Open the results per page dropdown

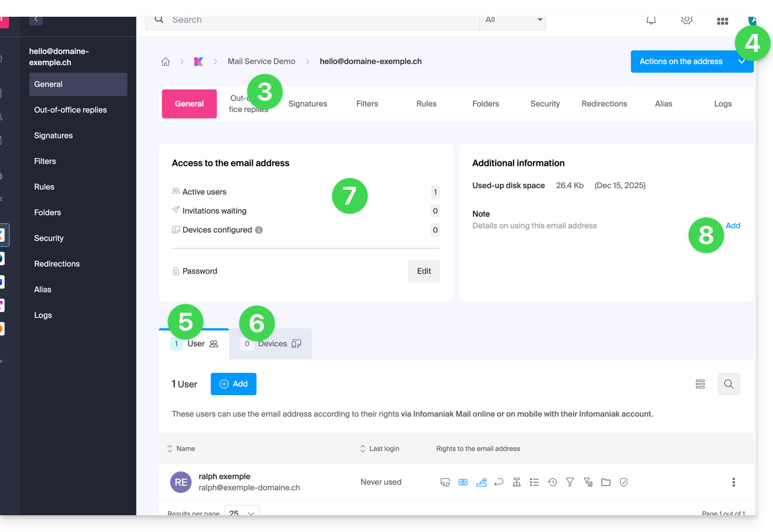point(242,512)
